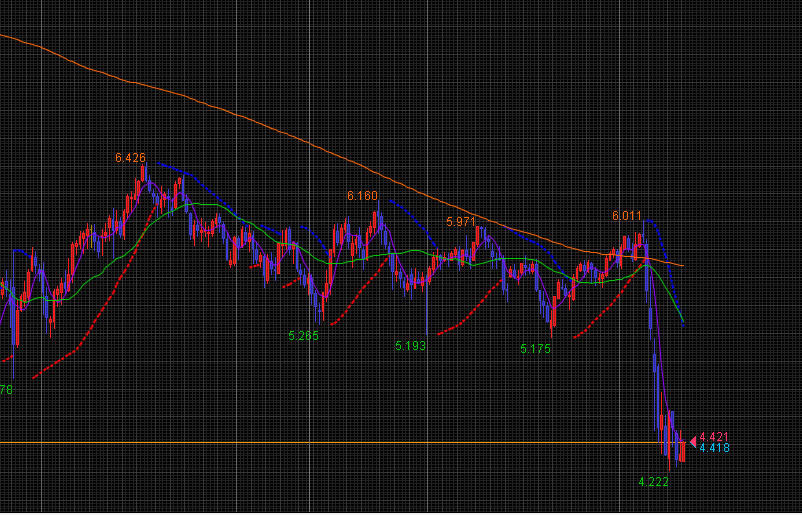
Task: Click the pink arrow price marker
Action: 693,440
